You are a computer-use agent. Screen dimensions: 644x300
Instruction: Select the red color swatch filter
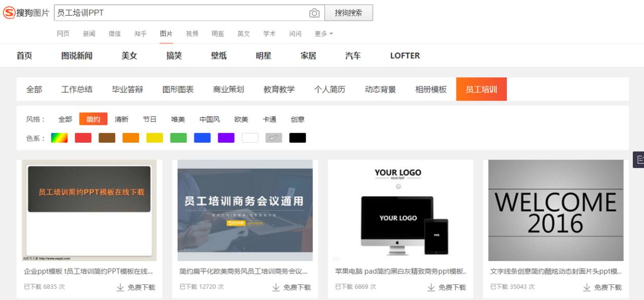pos(83,138)
